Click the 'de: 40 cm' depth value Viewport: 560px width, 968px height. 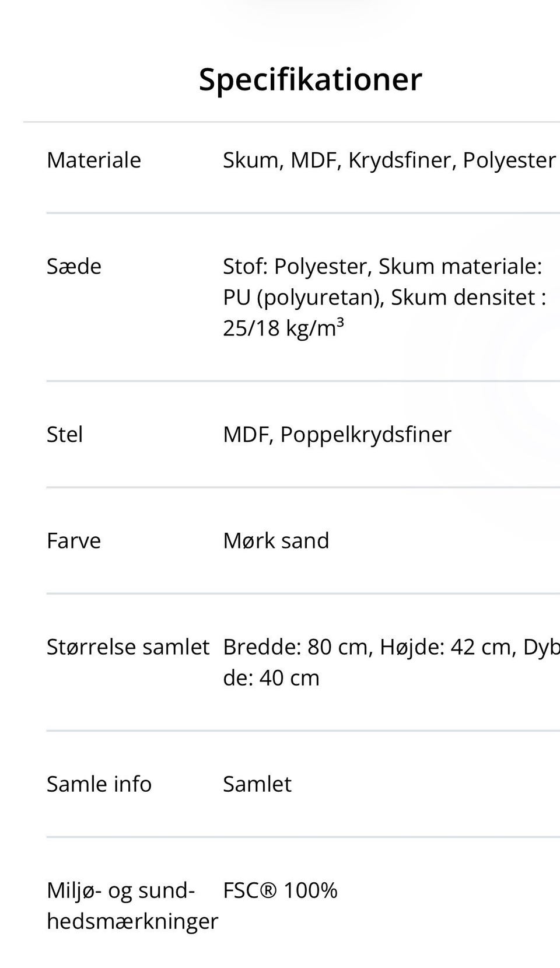point(271,678)
